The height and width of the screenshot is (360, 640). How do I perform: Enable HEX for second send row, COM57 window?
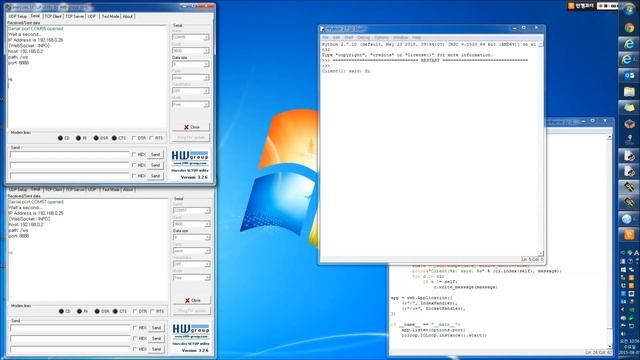[x=135, y=338]
